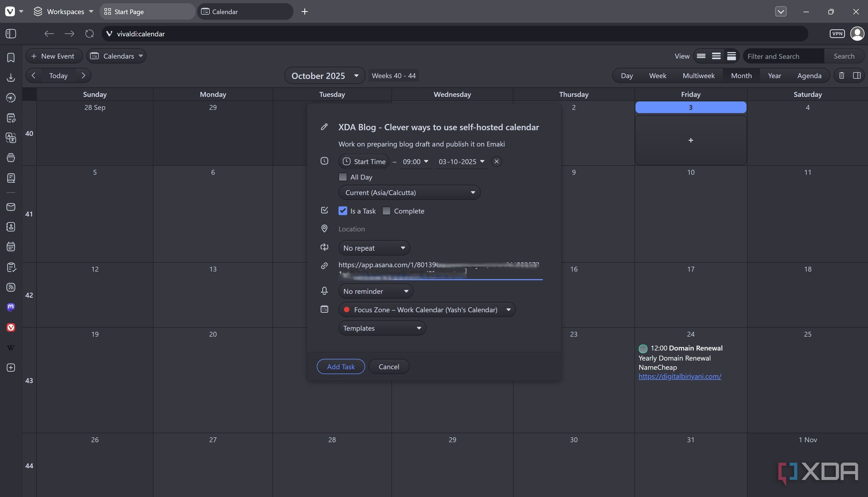Toggle the calendar side panel view

[857, 75]
